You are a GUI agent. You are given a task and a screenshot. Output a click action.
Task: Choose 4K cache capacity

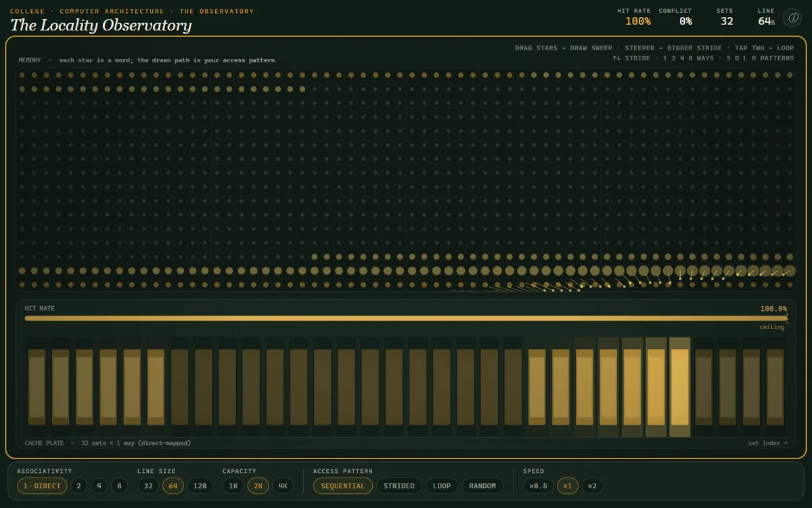(x=283, y=486)
